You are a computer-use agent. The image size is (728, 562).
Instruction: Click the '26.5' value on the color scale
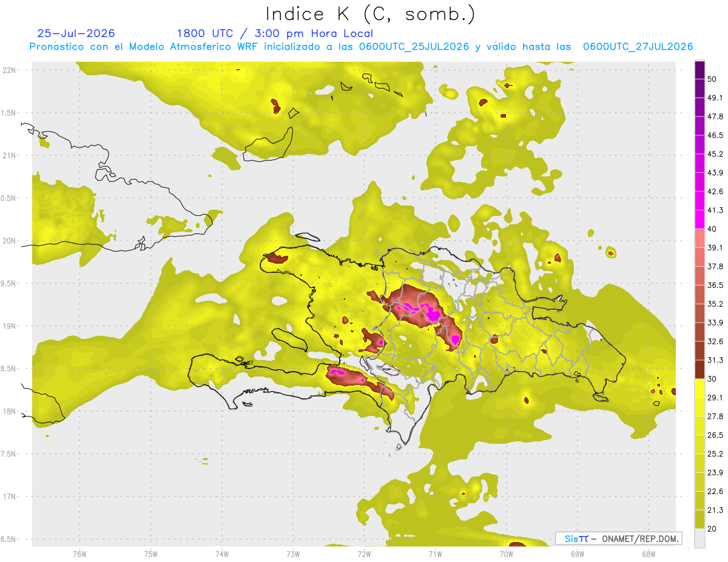pos(716,435)
